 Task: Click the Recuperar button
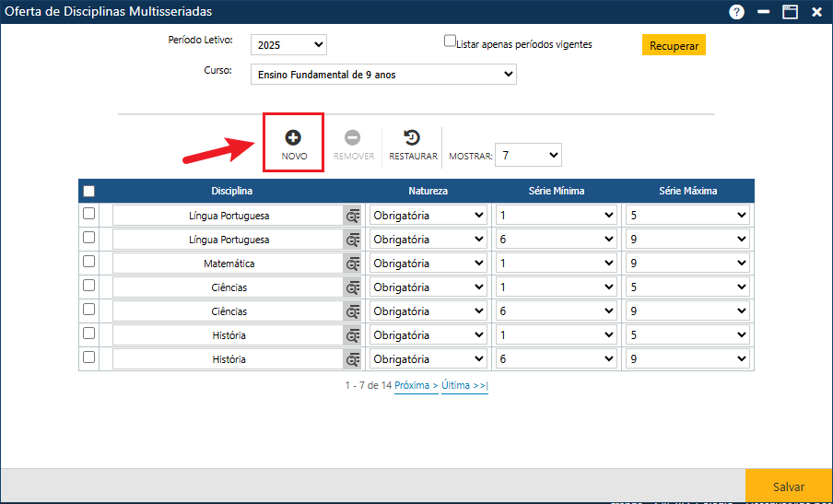click(x=674, y=45)
